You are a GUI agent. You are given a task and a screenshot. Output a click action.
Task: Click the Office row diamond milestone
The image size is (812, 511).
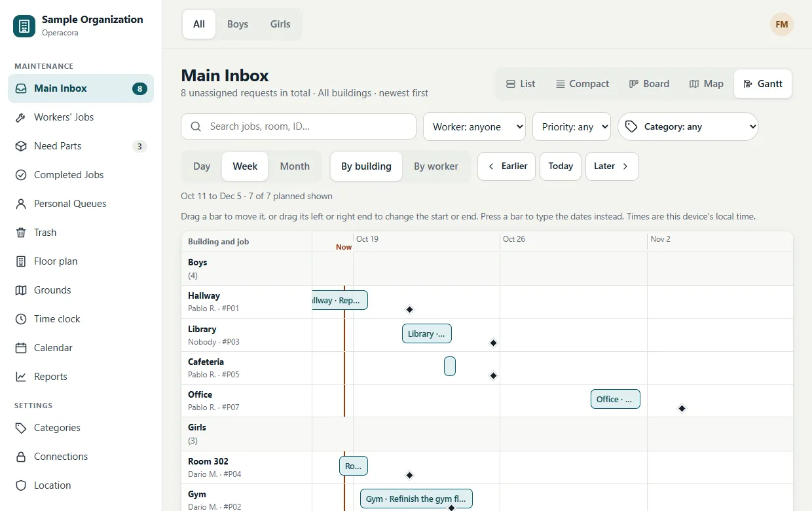(x=682, y=408)
